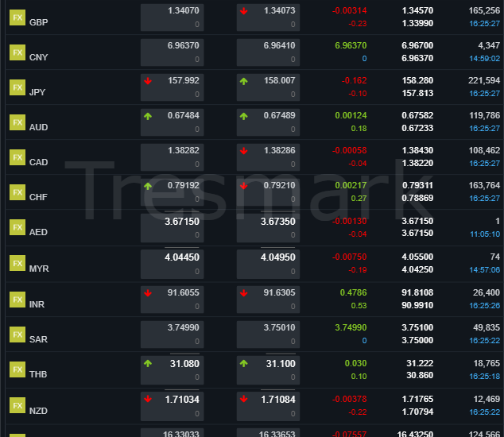Image resolution: width=504 pixels, height=437 pixels.
Task: Click the green up arrow beside 31.080
Action: coord(148,363)
